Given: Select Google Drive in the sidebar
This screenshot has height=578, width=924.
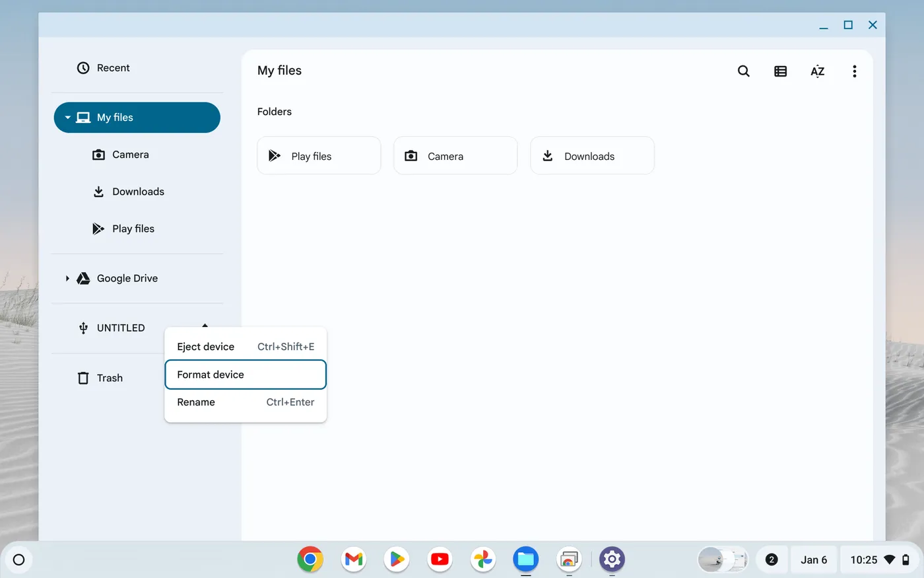Looking at the screenshot, I should (x=137, y=279).
